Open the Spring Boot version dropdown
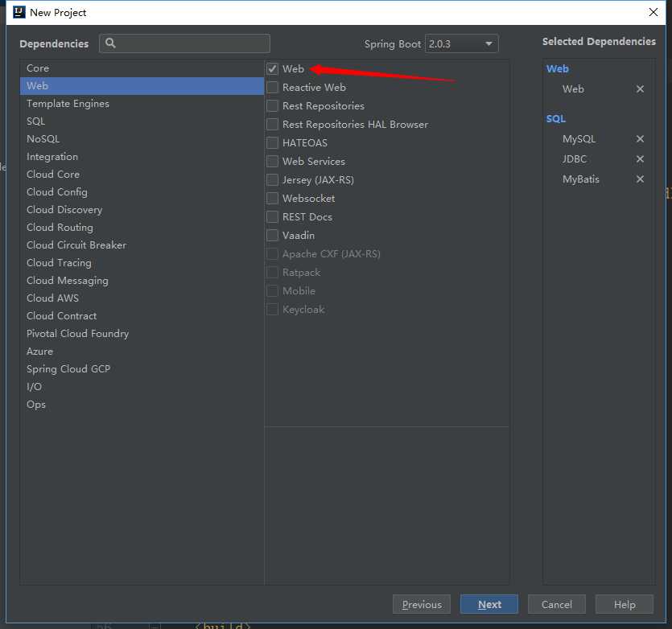 coord(462,43)
